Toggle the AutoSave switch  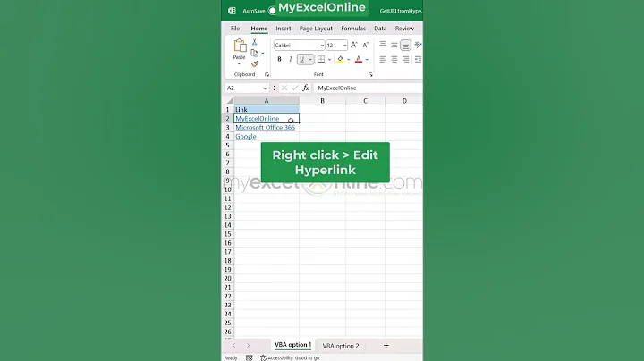tap(272, 11)
